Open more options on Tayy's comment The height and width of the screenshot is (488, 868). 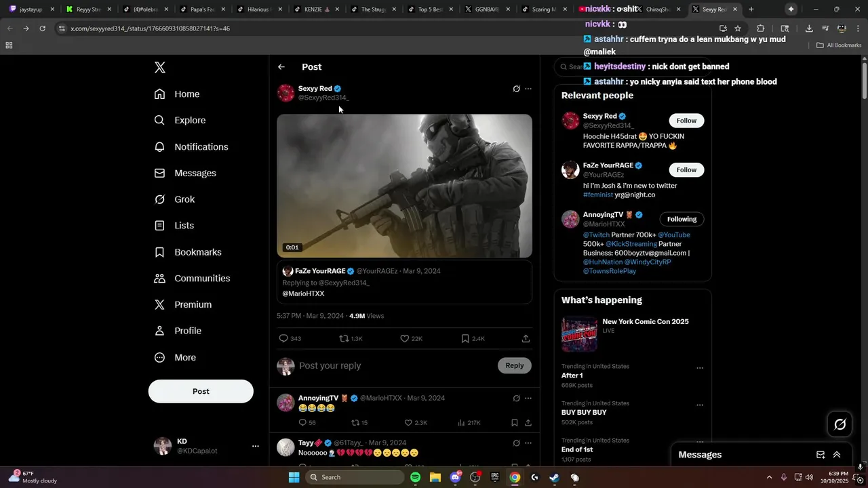point(528,443)
